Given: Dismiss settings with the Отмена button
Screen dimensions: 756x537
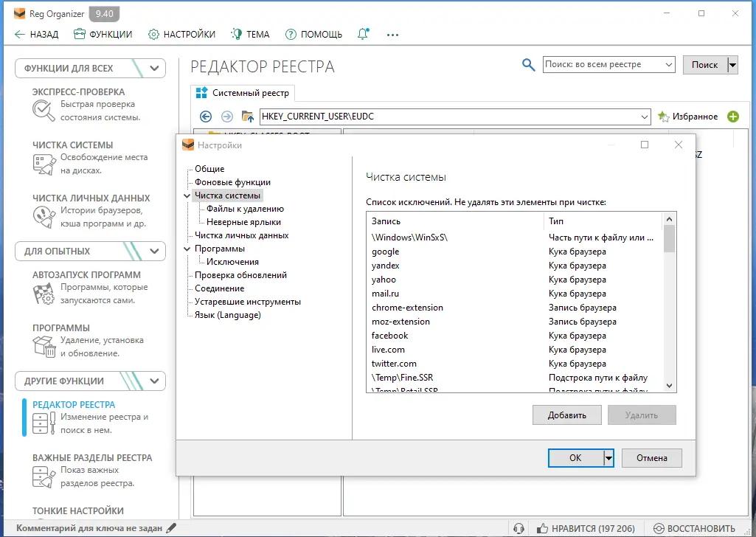Looking at the screenshot, I should [x=651, y=457].
